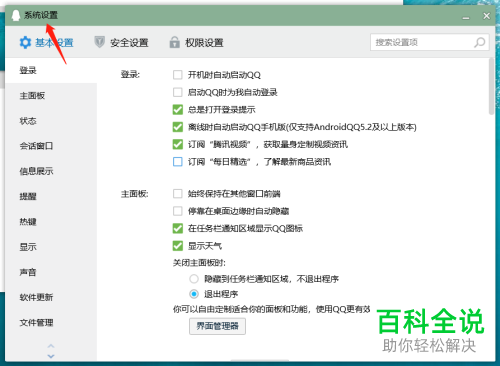Open 声音 settings in sidebar
The height and width of the screenshot is (366, 500).
tap(51, 272)
